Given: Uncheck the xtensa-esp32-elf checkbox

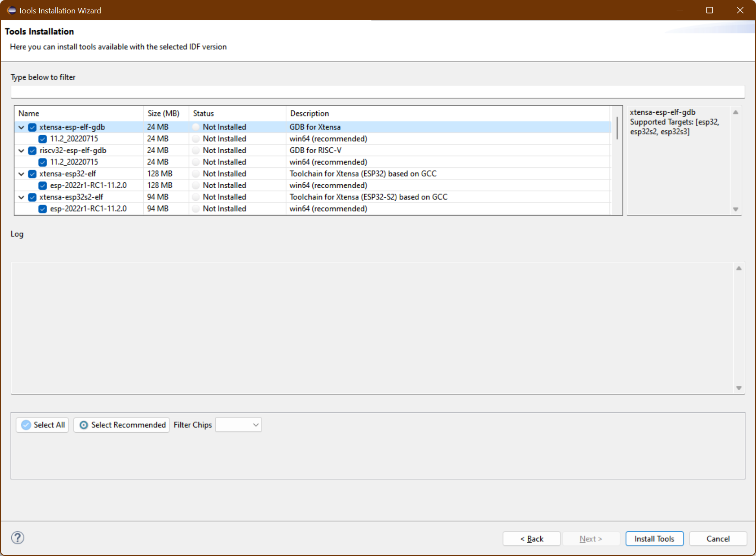Looking at the screenshot, I should coord(32,174).
